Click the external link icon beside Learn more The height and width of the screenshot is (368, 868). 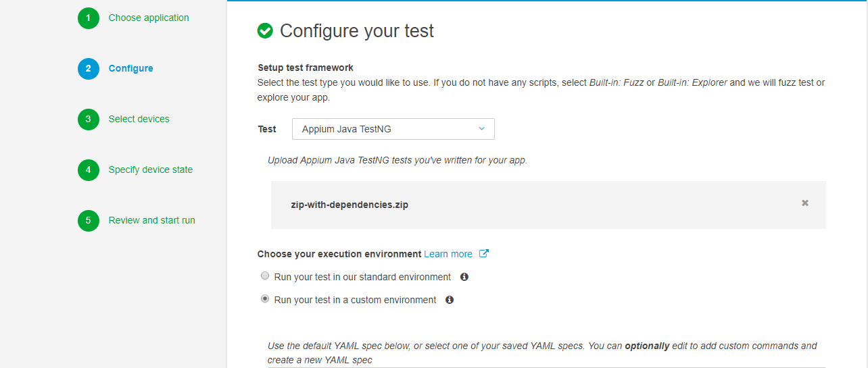tap(484, 254)
